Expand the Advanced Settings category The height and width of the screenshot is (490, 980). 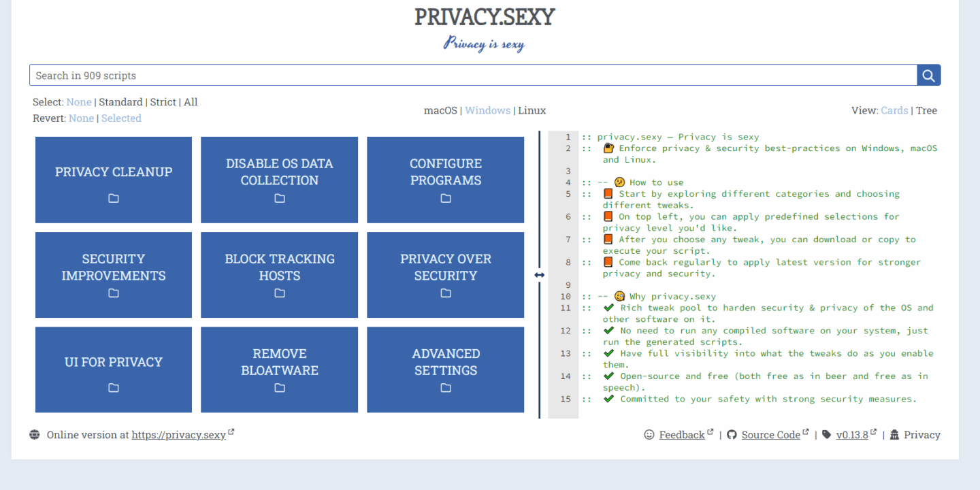tap(446, 370)
